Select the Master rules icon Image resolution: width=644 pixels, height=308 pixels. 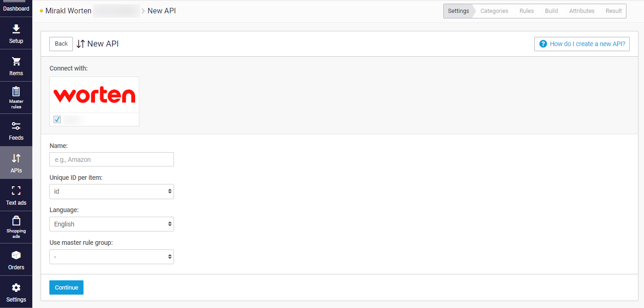pos(16,97)
